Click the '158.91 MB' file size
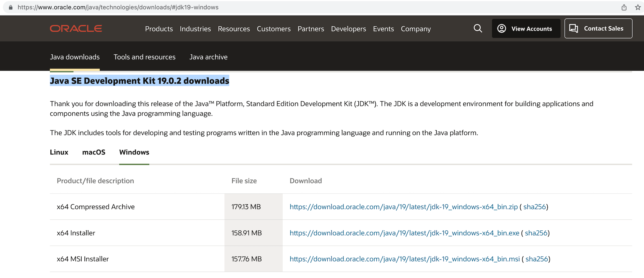 (247, 233)
